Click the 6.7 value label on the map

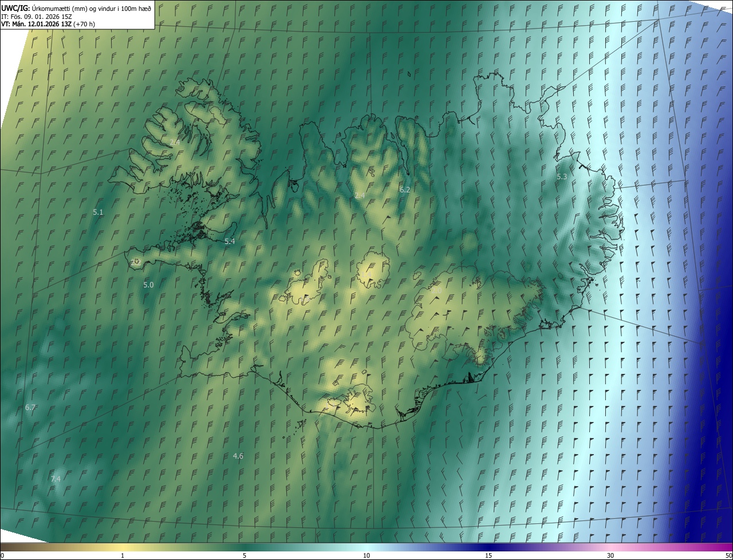pos(30,407)
